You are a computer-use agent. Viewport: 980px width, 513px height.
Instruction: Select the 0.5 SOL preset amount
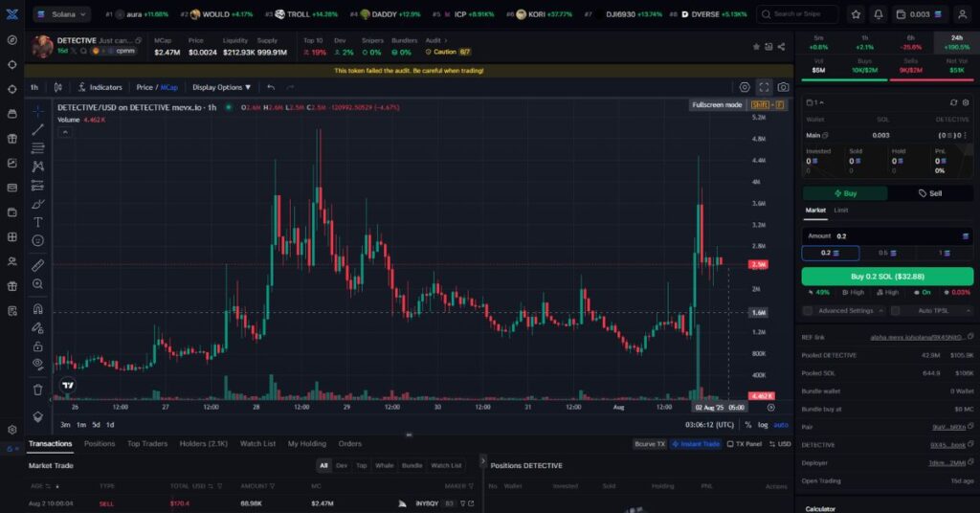887,253
